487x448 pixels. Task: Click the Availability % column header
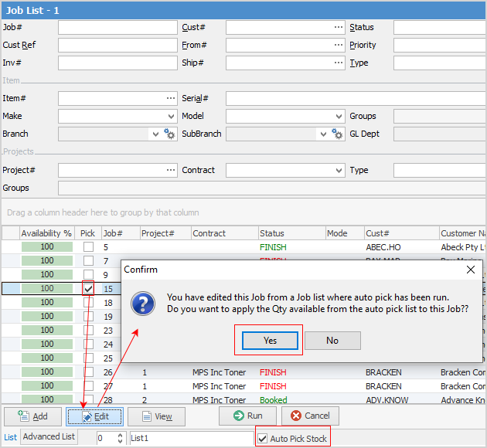(x=46, y=233)
